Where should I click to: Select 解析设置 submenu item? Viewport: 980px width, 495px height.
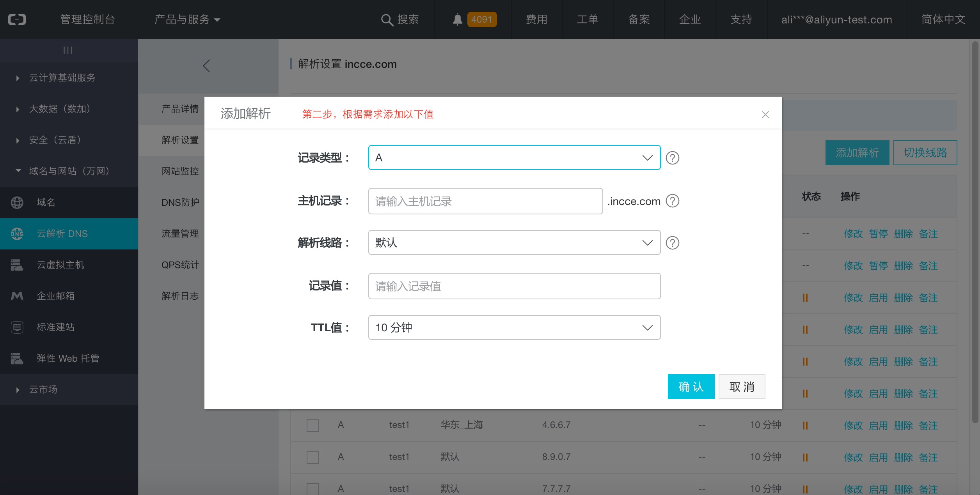pyautogui.click(x=180, y=140)
